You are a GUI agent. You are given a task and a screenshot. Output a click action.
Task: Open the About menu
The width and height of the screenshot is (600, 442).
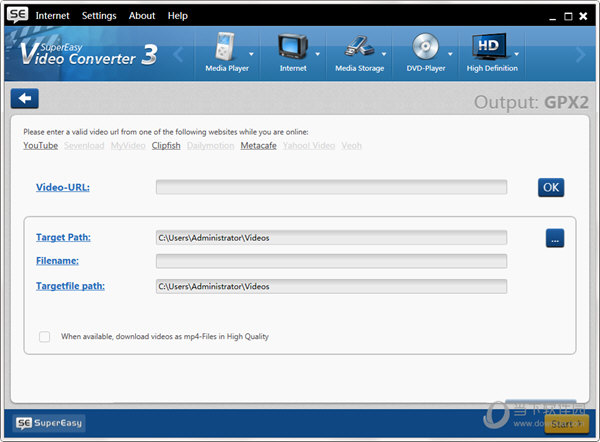point(142,16)
